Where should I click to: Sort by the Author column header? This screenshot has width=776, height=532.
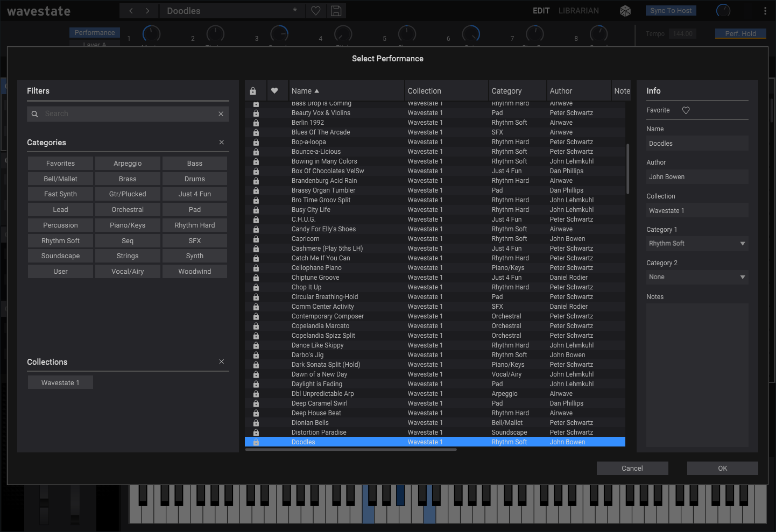click(x=579, y=91)
